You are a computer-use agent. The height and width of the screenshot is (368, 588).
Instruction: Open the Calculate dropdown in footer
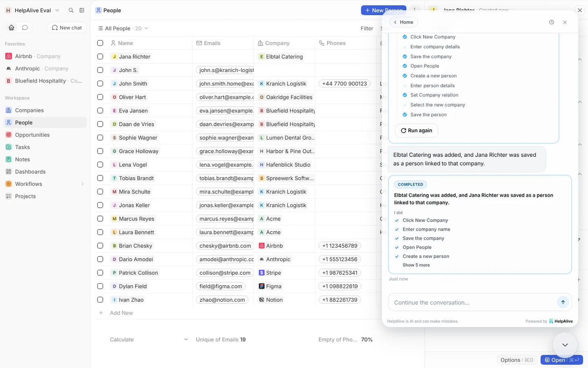(149, 339)
